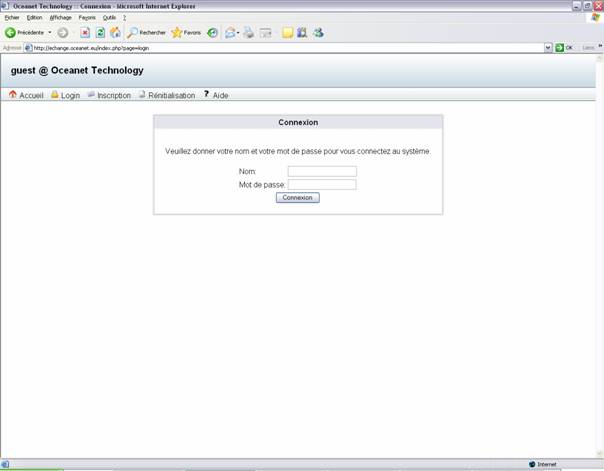Open the Aide help link
604x471 pixels.
pos(216,95)
